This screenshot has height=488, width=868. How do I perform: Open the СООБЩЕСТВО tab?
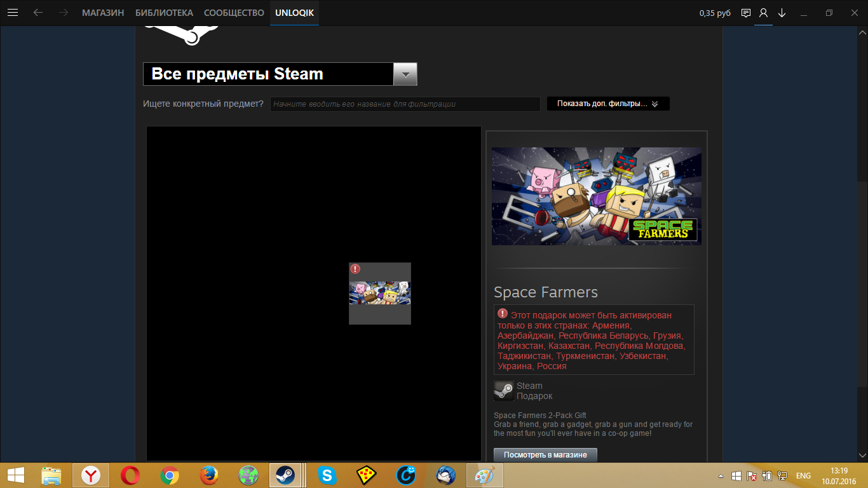pos(234,13)
